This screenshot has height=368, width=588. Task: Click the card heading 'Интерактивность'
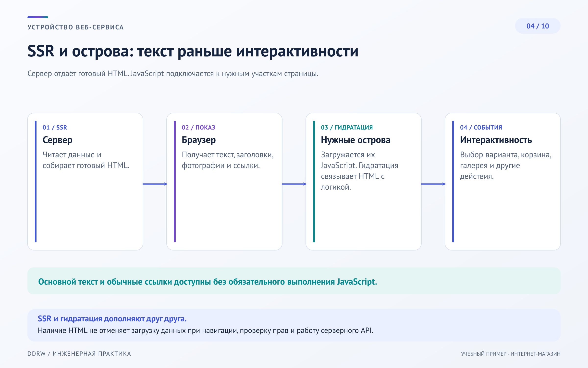pyautogui.click(x=496, y=140)
